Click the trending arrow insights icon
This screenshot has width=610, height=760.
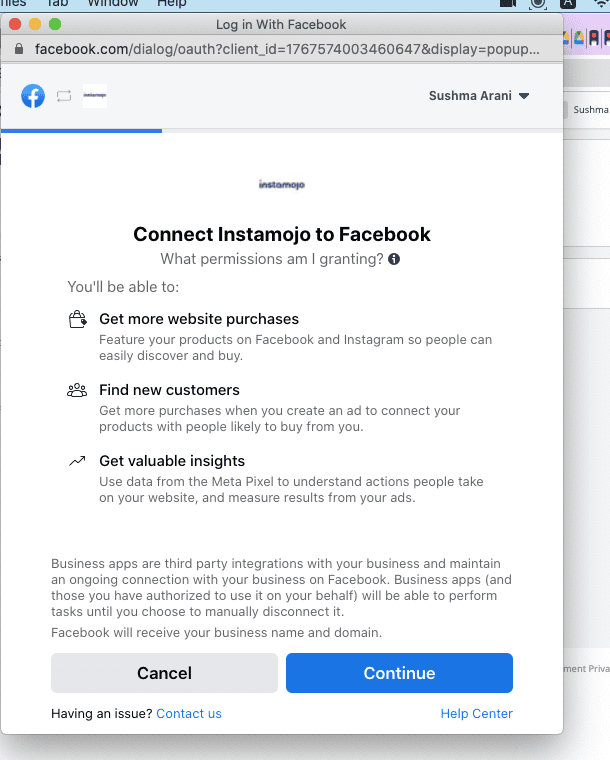click(77, 461)
